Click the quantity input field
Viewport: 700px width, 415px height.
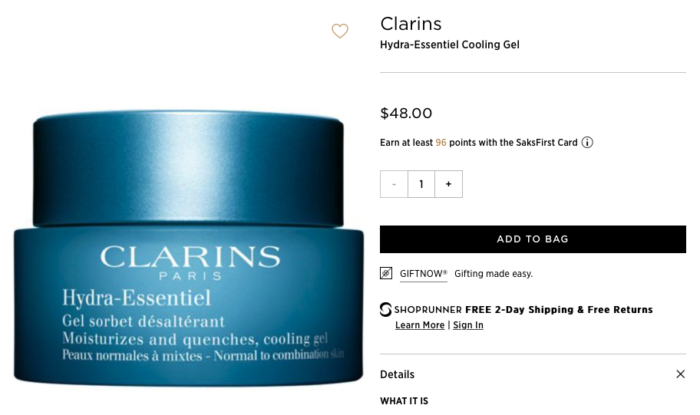point(421,184)
